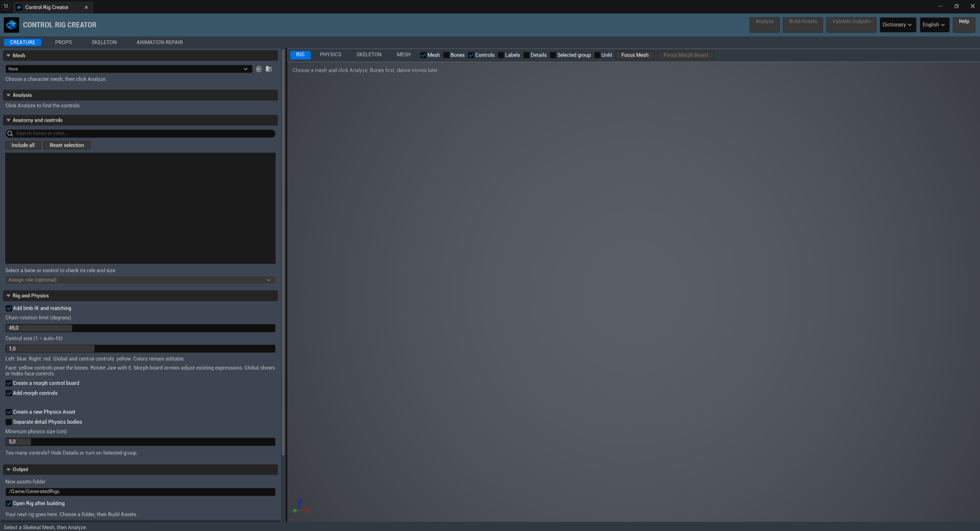Switch to the ANIMATION REPAIR tab

coord(159,42)
